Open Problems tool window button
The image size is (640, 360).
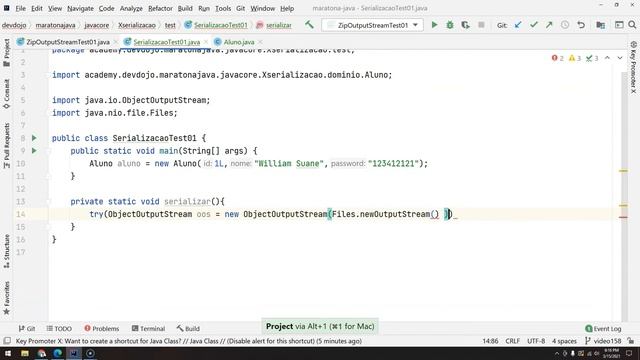[x=102, y=329]
